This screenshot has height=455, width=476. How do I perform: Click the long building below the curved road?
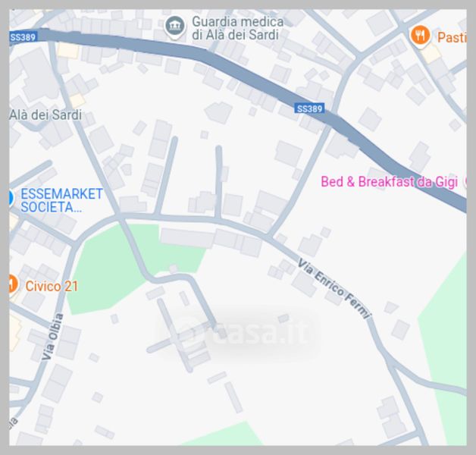187,238
